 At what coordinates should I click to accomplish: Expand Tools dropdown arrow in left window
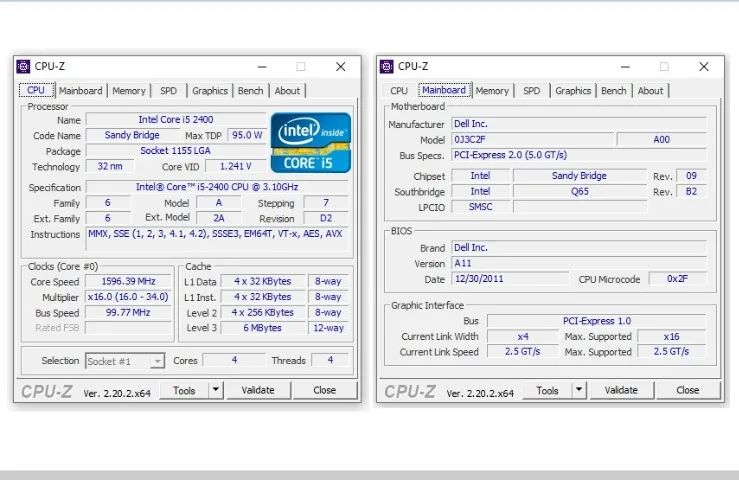216,390
